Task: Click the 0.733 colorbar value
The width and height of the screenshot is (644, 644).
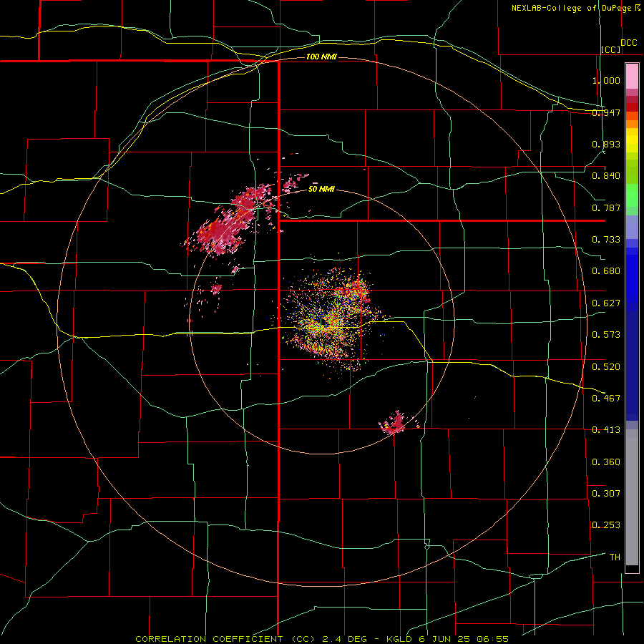Action: (x=606, y=240)
